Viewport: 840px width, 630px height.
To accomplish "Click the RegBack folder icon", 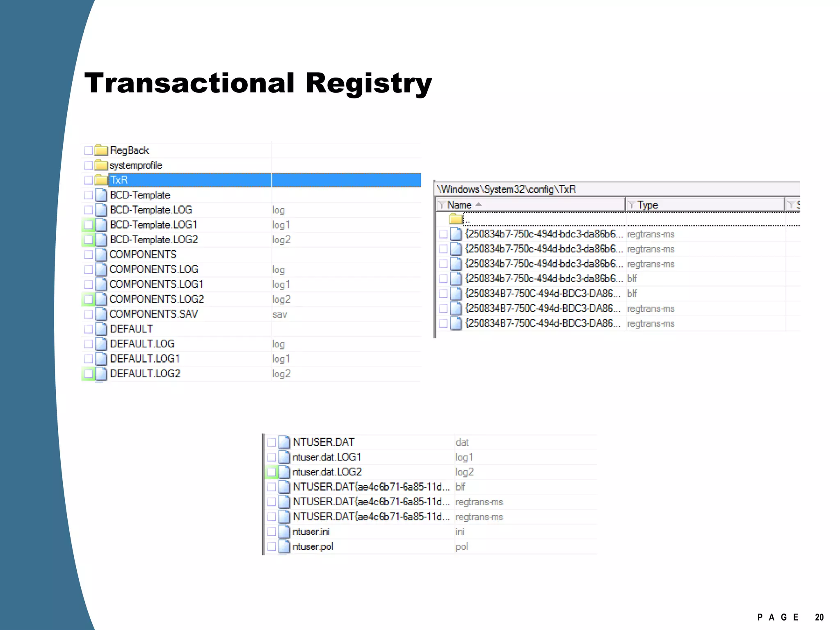I will pos(101,150).
